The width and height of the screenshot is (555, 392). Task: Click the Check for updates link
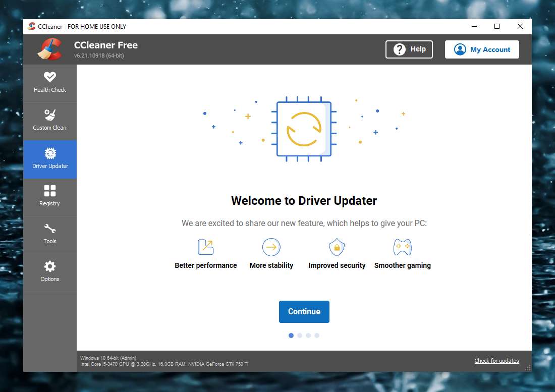click(496, 361)
